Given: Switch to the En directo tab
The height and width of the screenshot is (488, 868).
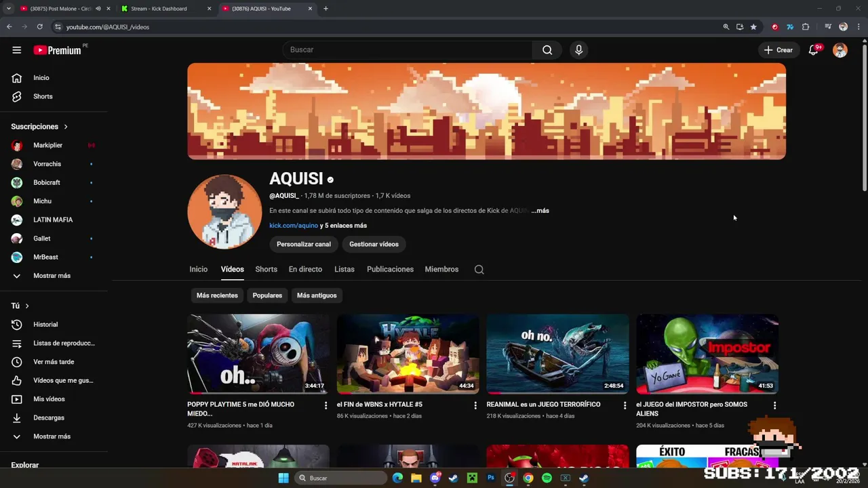Looking at the screenshot, I should point(305,269).
